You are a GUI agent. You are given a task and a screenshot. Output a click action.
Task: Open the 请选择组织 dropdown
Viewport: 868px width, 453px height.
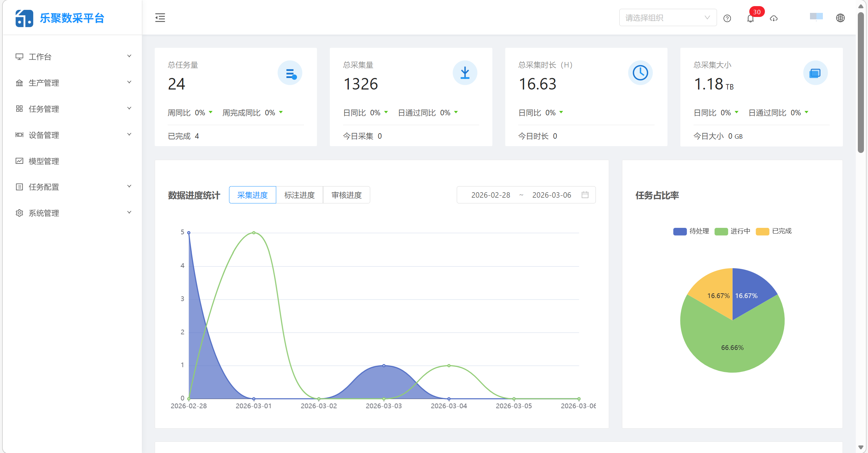tap(667, 17)
